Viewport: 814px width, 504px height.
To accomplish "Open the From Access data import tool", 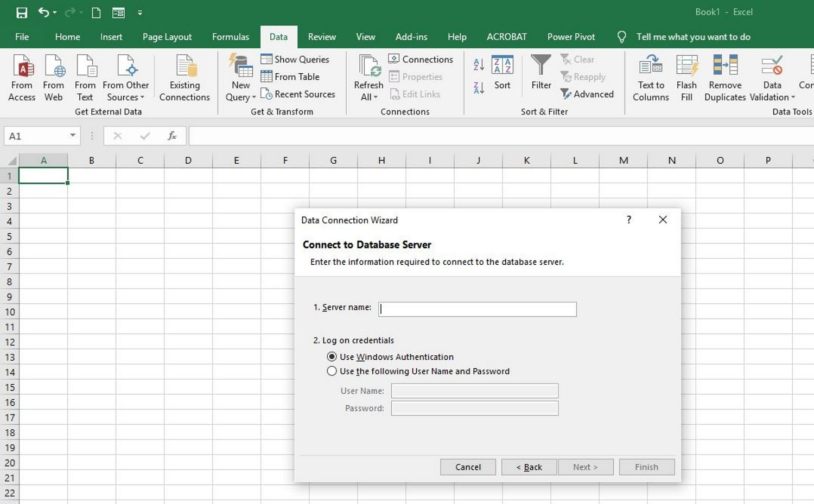I will pyautogui.click(x=22, y=78).
